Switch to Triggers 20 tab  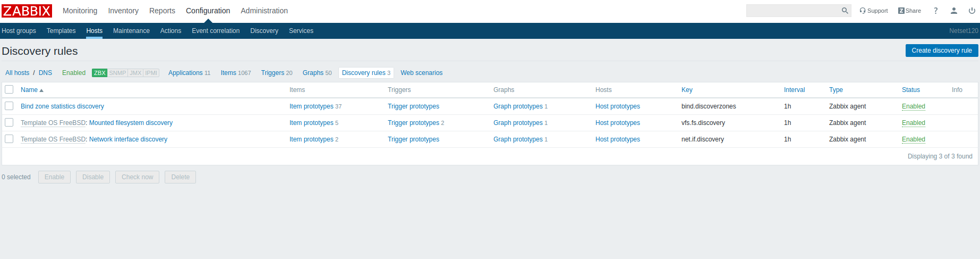277,73
